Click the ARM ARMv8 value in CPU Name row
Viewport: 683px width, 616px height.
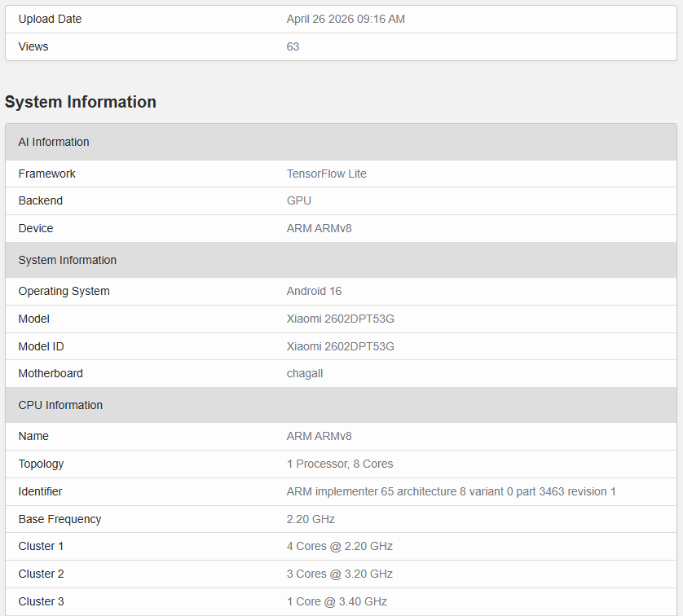(319, 436)
